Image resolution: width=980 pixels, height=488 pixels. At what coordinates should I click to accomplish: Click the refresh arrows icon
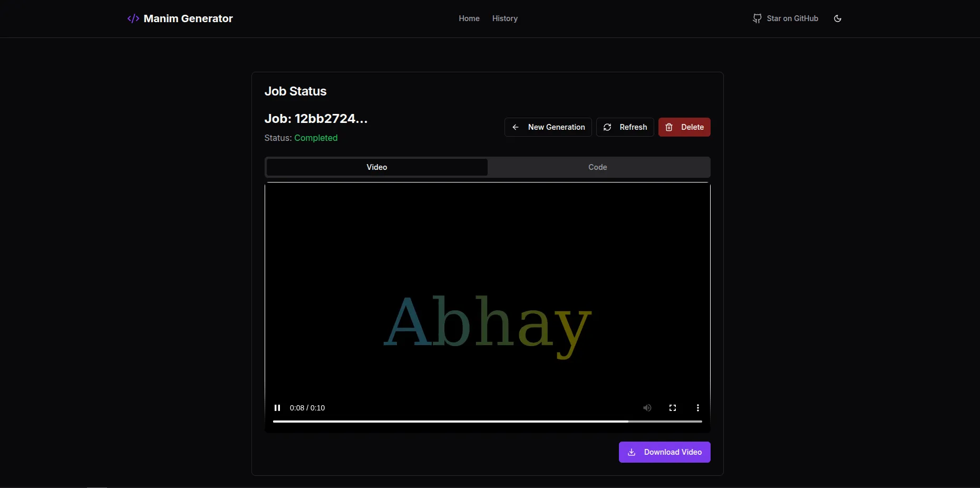point(607,127)
